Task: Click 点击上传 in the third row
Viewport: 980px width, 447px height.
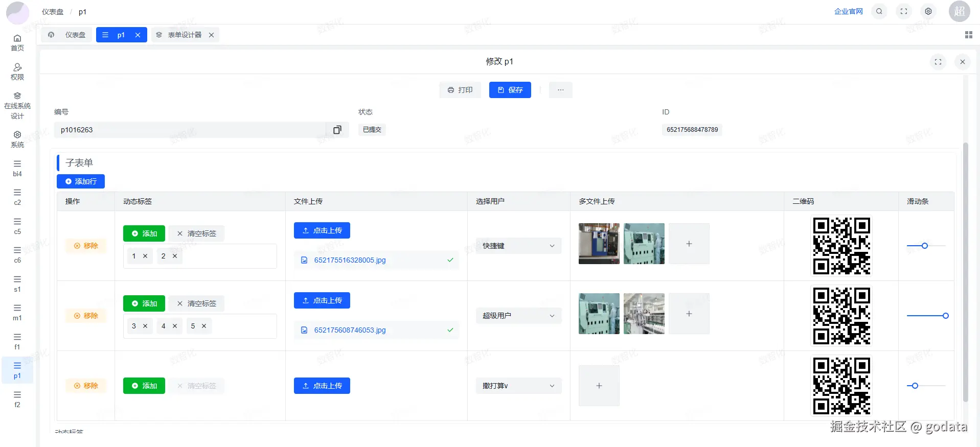Action: [322, 386]
